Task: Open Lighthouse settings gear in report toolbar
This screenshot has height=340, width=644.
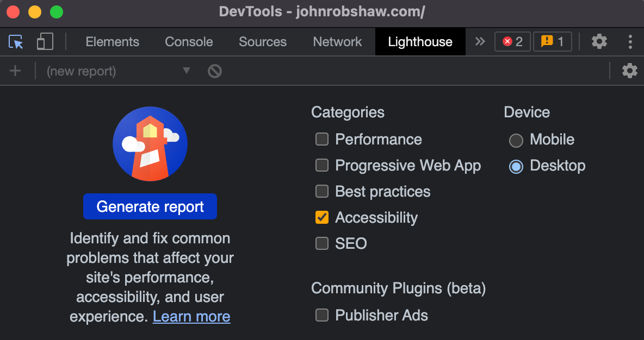Action: tap(629, 71)
